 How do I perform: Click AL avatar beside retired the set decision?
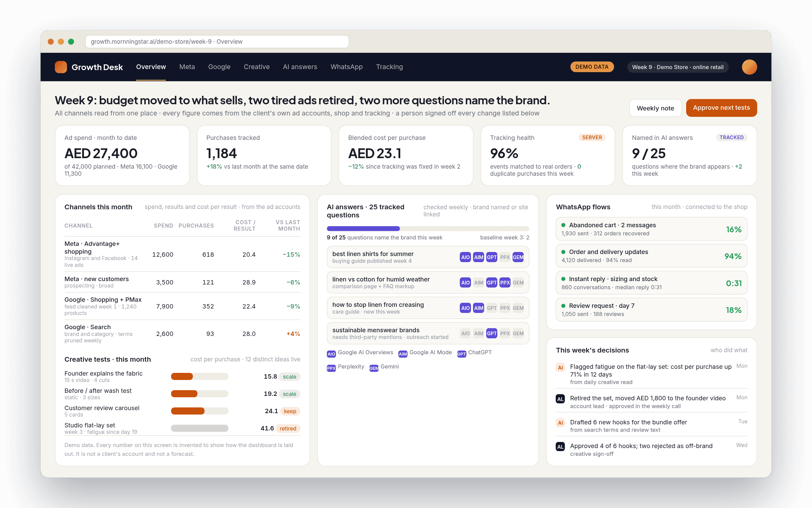pyautogui.click(x=560, y=399)
